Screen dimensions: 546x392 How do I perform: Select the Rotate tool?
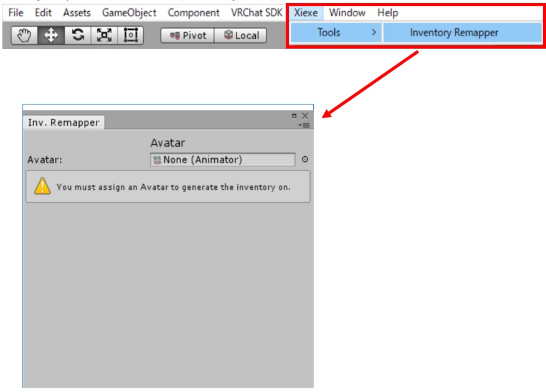click(77, 35)
